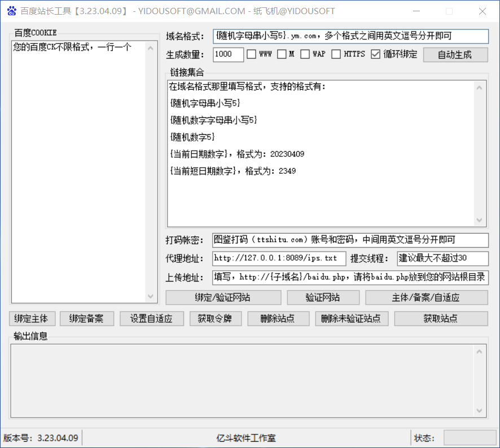Viewport: 500px width, 448px height.
Task: Click the 主体/备案/自适应 button
Action: [x=426, y=297]
